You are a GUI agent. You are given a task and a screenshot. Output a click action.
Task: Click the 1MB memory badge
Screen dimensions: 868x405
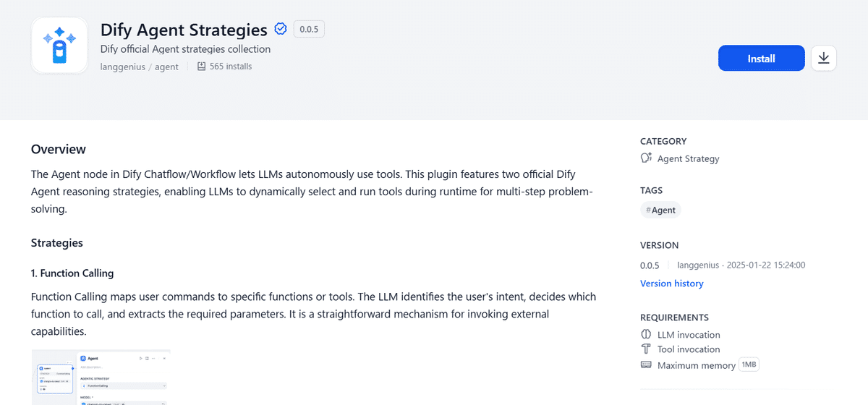(x=749, y=365)
